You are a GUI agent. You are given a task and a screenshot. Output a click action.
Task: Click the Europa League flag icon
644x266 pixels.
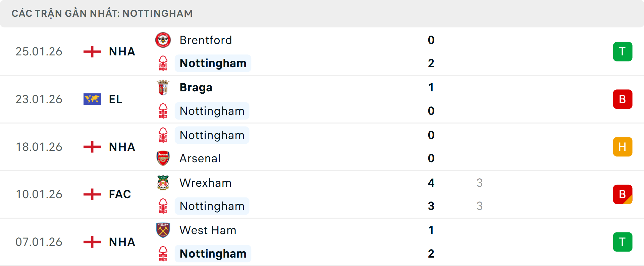92,99
